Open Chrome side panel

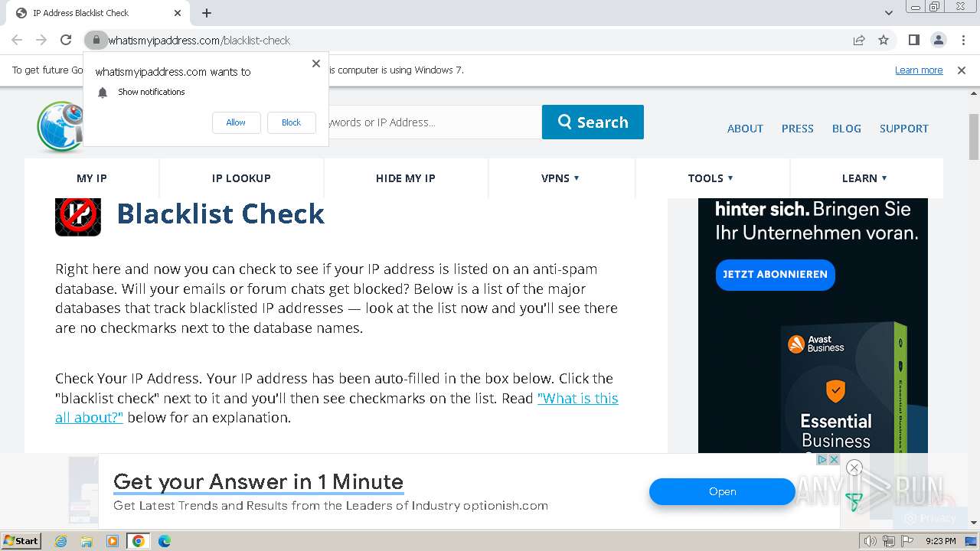coord(913,40)
